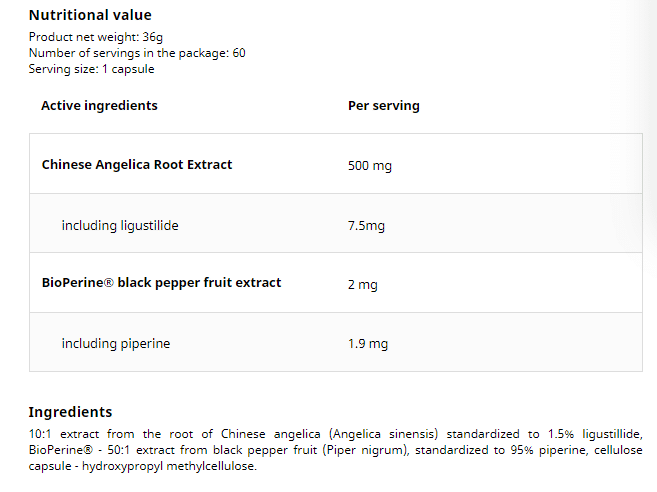Click the "Per serving" column header
The height and width of the screenshot is (492, 657).
click(x=383, y=105)
